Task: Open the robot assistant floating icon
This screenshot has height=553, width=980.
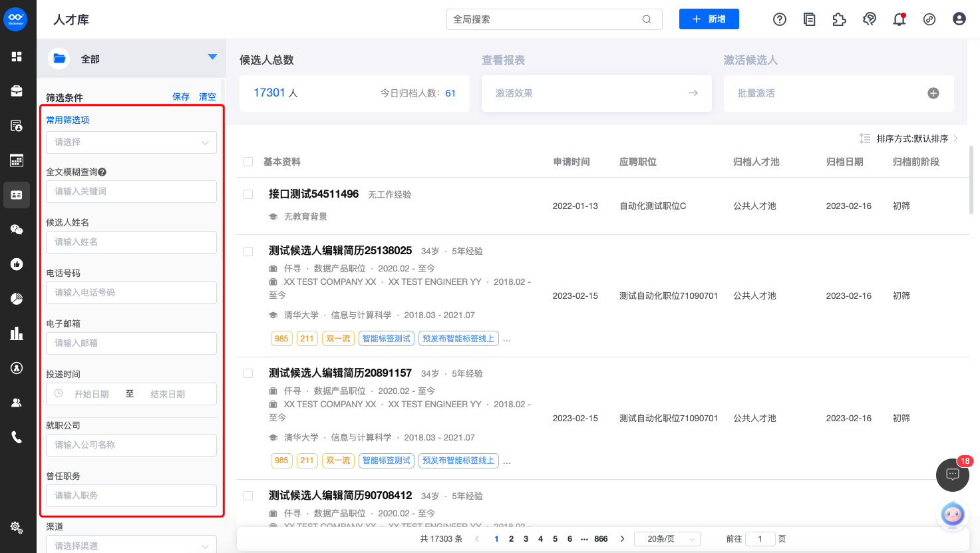Action: pos(953,515)
